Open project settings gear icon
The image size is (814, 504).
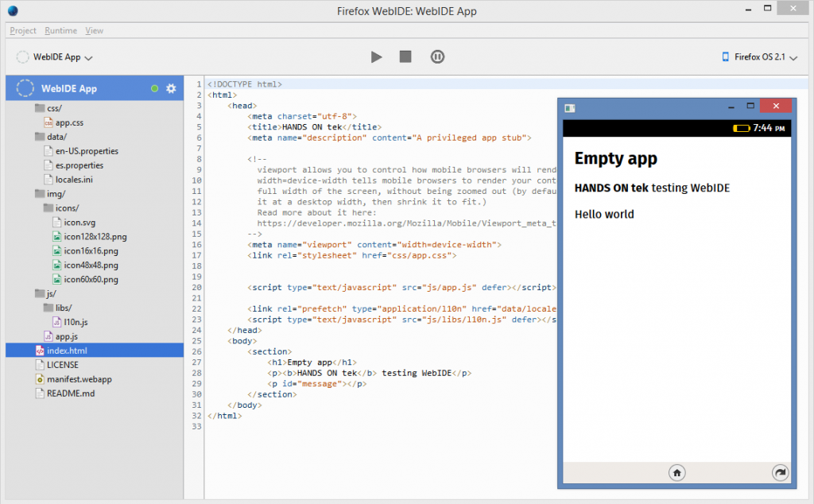171,88
